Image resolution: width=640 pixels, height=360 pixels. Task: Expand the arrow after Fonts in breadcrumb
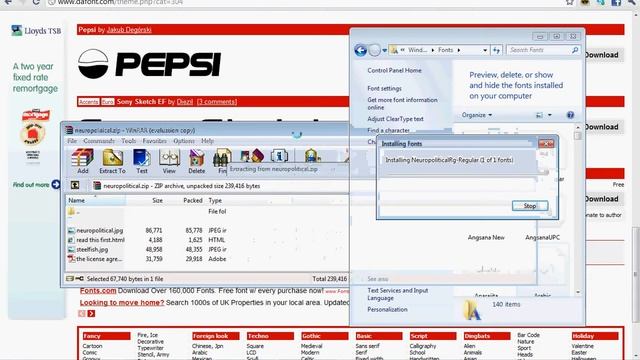[459, 50]
